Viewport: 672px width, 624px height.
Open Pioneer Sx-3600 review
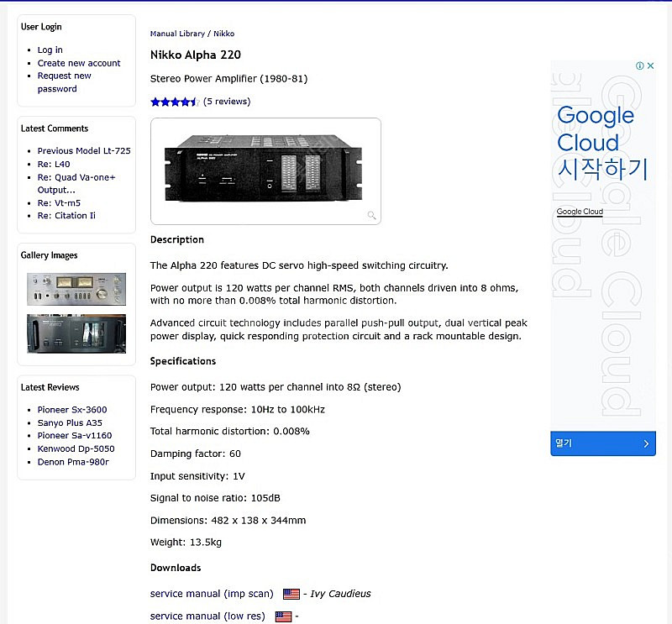pos(72,410)
